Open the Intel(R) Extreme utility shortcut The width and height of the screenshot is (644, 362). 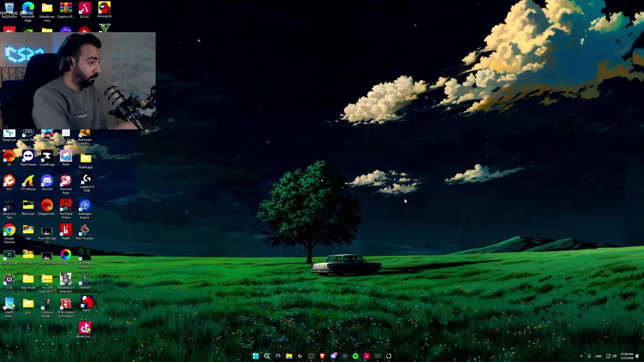(x=9, y=308)
